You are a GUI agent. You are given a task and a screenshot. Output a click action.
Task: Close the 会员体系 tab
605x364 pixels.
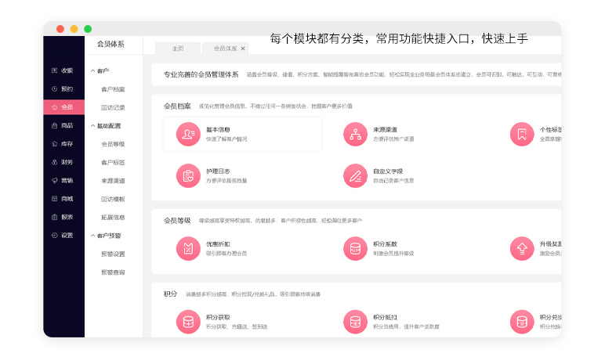(243, 49)
